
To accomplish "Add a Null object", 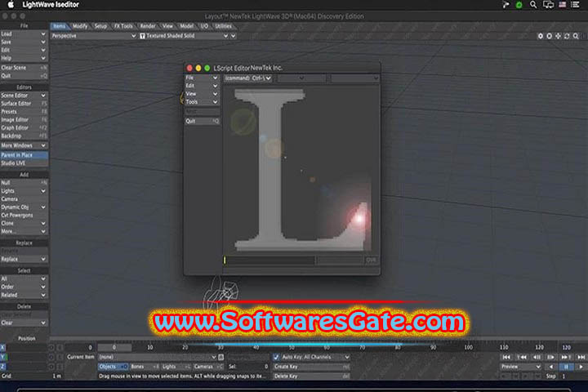I will [x=24, y=183].
